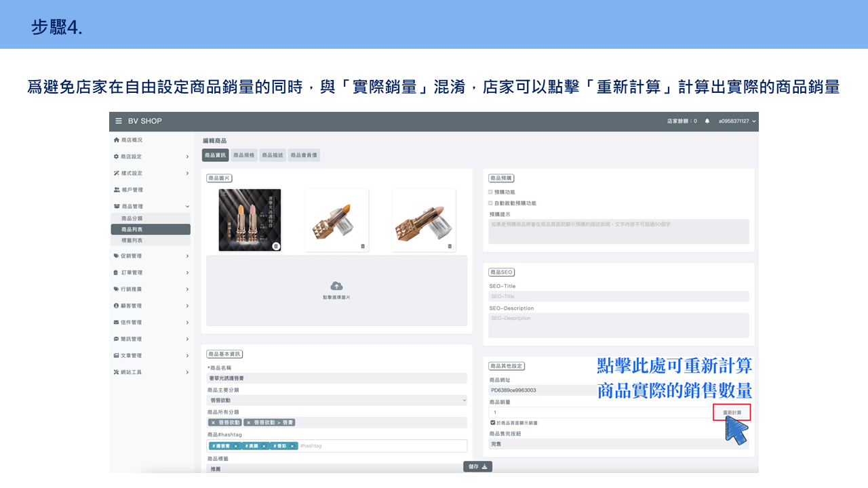This screenshot has width=868, height=488.
Task: Select 商品列表 in the sidebar
Action: click(151, 230)
